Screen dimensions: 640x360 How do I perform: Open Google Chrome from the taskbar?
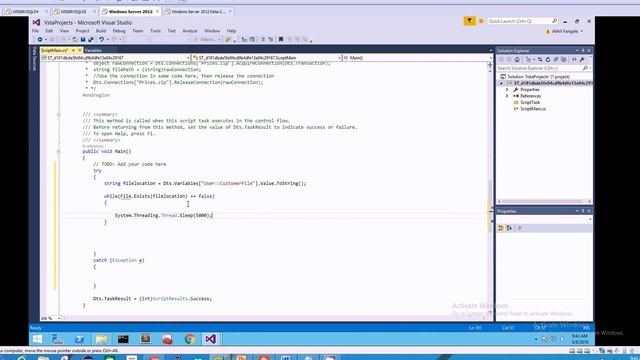[x=189, y=339]
